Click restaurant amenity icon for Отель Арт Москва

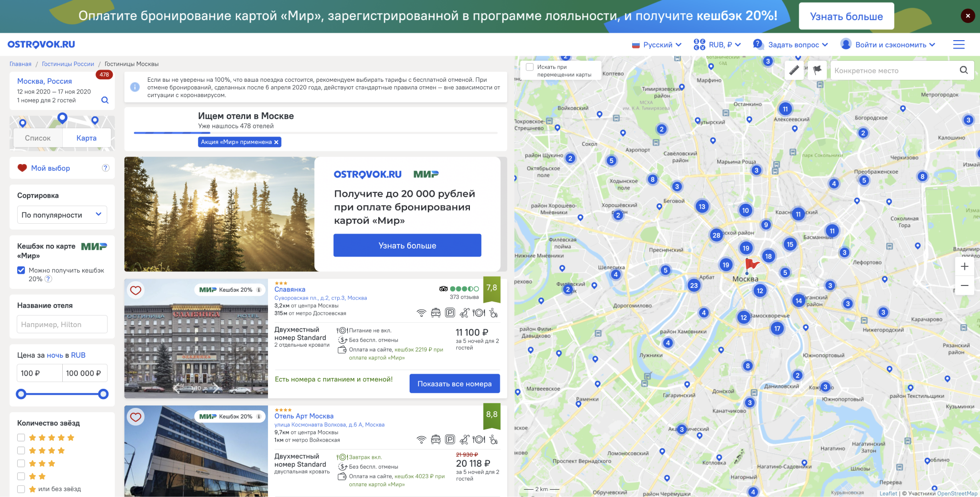479,439
